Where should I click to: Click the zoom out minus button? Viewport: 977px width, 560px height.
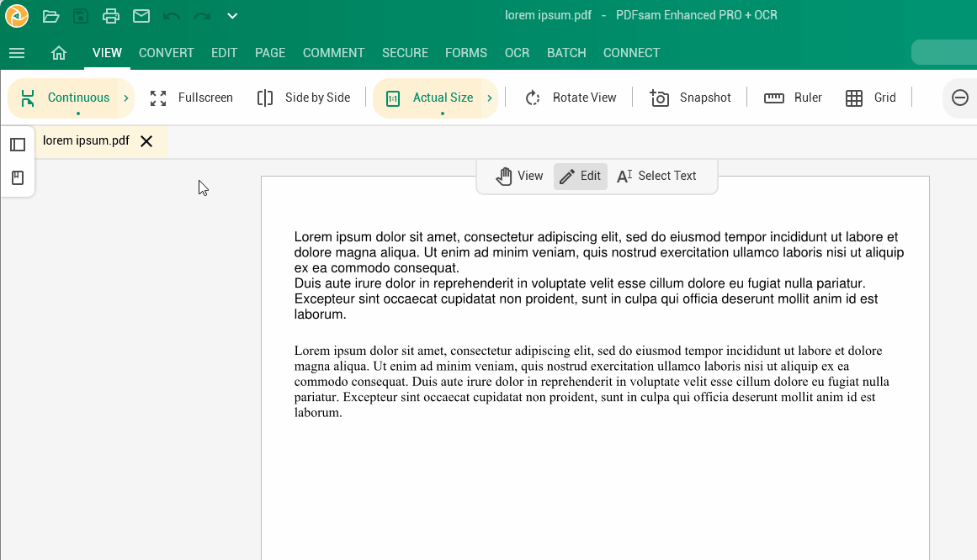[x=960, y=98]
